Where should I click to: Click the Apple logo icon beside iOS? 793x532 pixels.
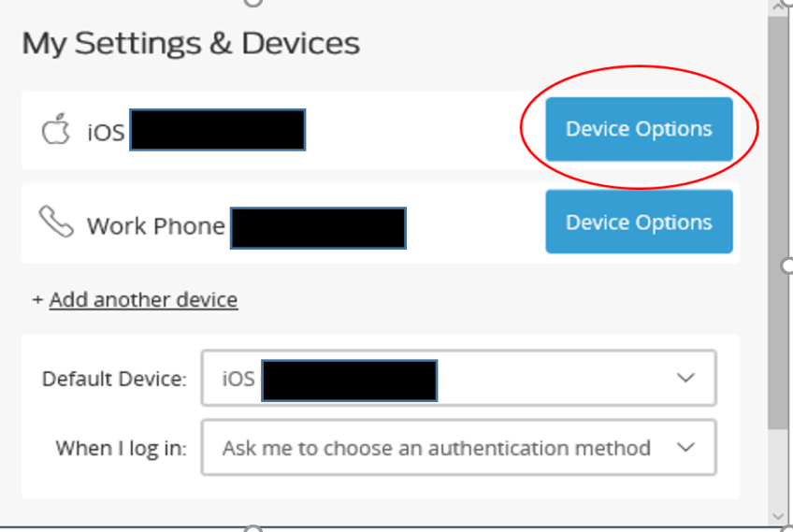[x=55, y=129]
